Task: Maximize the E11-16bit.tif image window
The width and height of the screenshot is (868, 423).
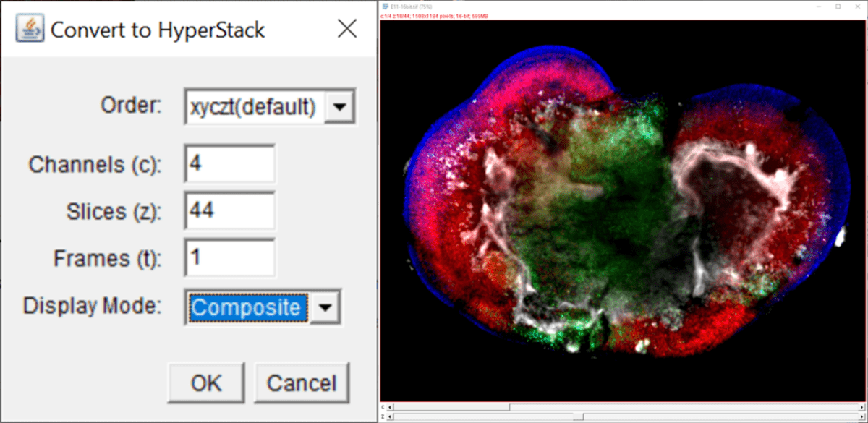Action: pos(838,6)
